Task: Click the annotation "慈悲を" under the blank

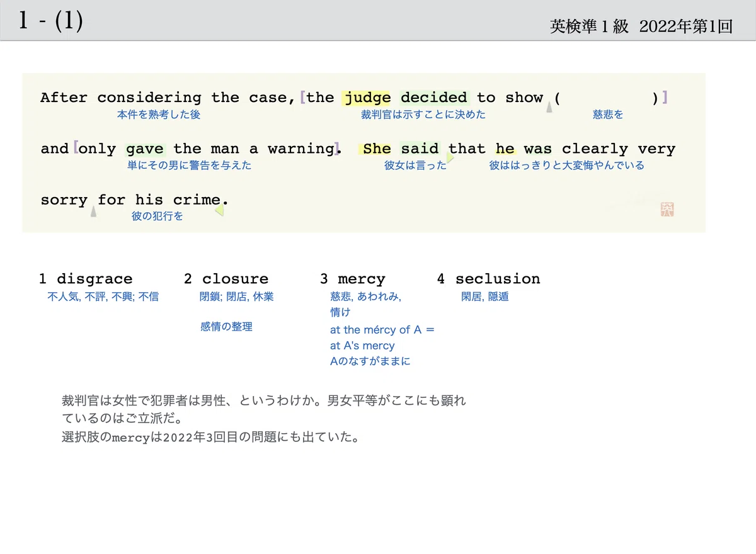Action: click(608, 115)
